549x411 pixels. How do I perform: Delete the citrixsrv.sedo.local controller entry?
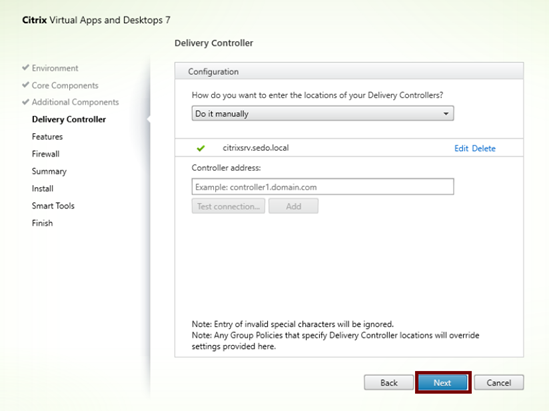pos(484,148)
